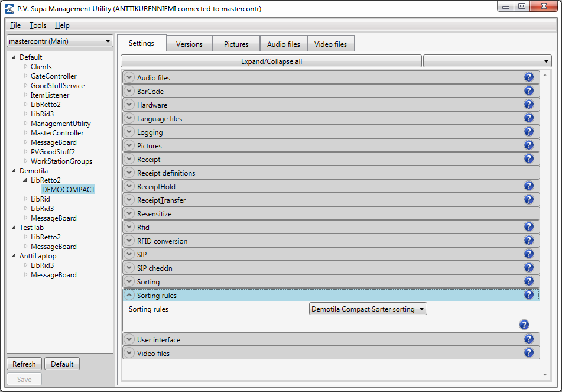This screenshot has height=392, width=562.
Task: Expand the Receipt definitions section
Action: pos(129,173)
